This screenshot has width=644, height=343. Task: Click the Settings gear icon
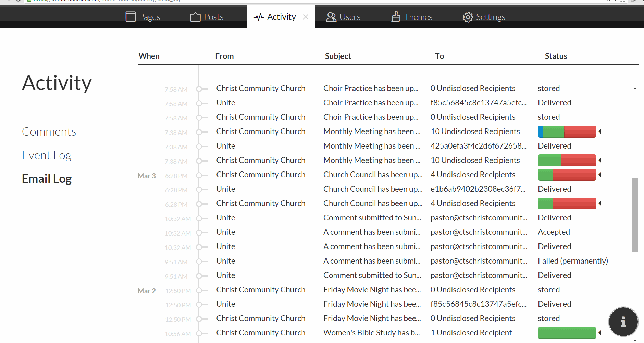pos(467,17)
